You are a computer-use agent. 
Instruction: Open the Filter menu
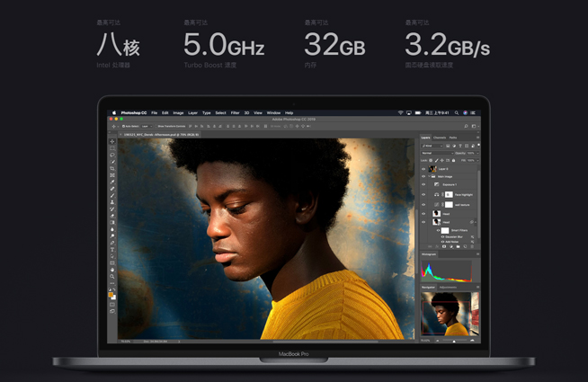click(x=235, y=112)
